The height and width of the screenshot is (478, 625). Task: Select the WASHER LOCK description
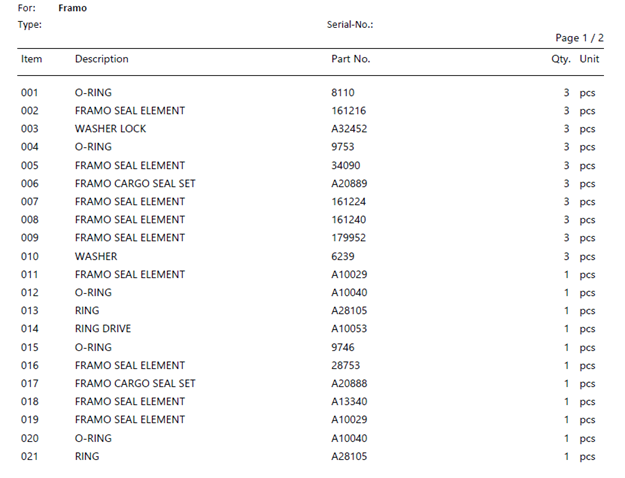[x=110, y=129]
